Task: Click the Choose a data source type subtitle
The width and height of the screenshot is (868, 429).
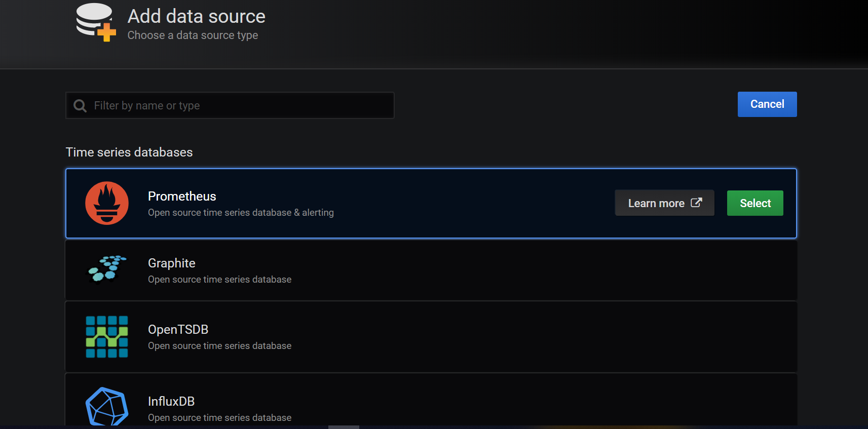Action: (193, 35)
